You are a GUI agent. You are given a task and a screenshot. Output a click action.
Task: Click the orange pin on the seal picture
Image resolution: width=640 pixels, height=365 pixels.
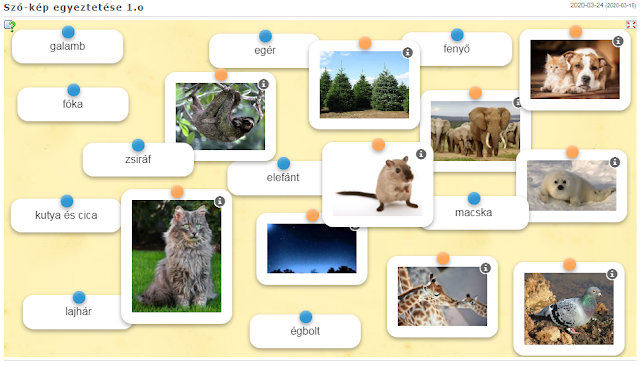(x=572, y=152)
